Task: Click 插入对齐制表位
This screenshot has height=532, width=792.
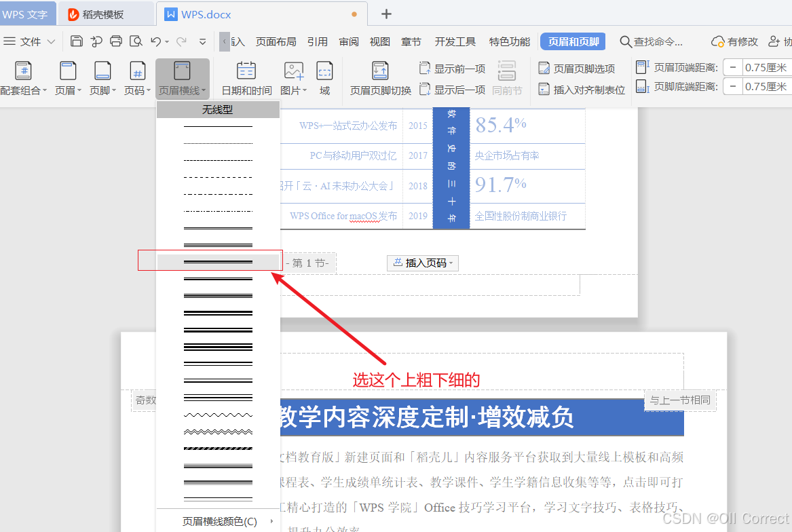Action: pyautogui.click(x=582, y=90)
